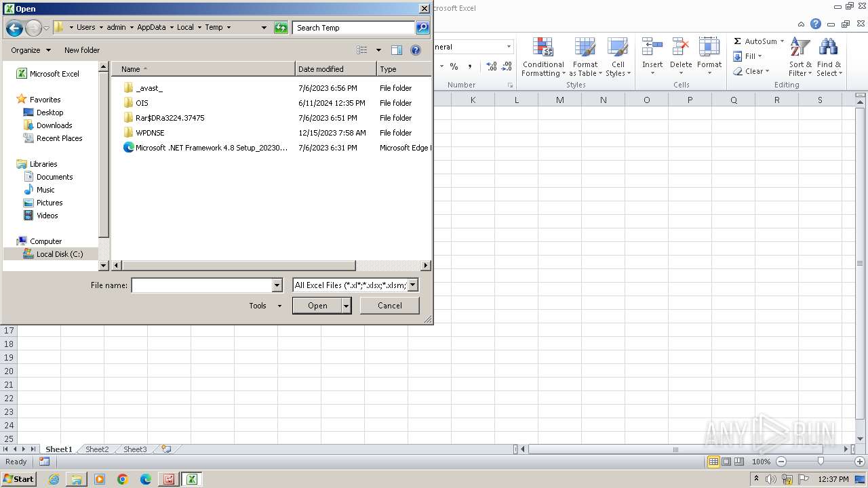The image size is (868, 488).
Task: Select Documents library
Action: (54, 177)
